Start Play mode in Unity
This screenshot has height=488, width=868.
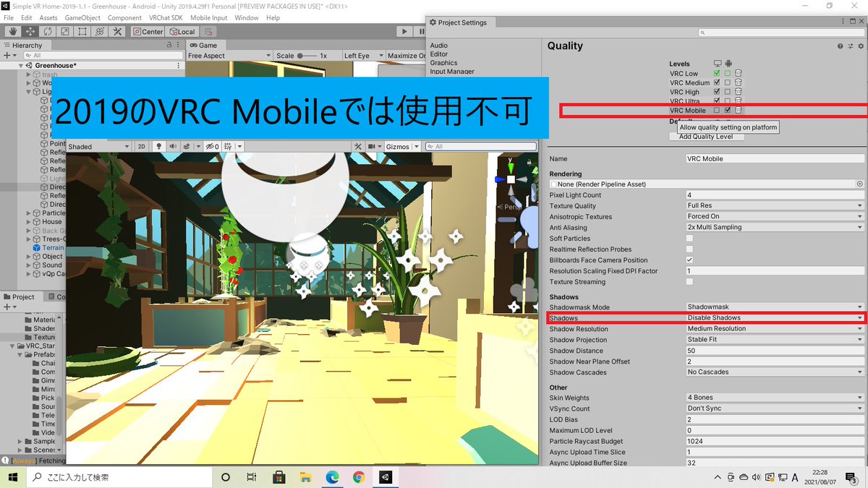[404, 32]
